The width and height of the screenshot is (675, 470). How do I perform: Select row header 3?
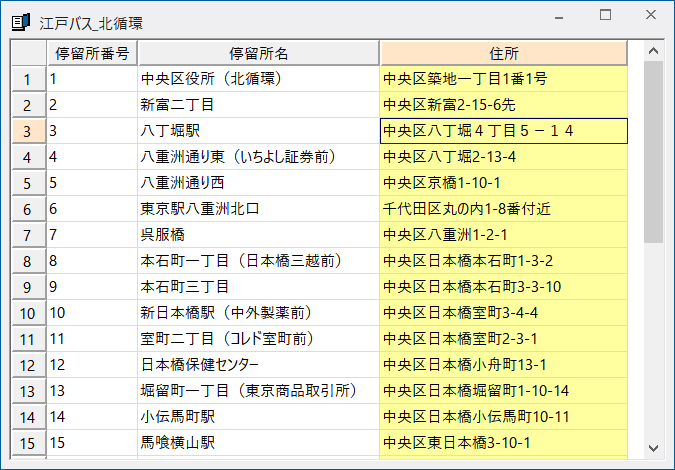tap(28, 130)
